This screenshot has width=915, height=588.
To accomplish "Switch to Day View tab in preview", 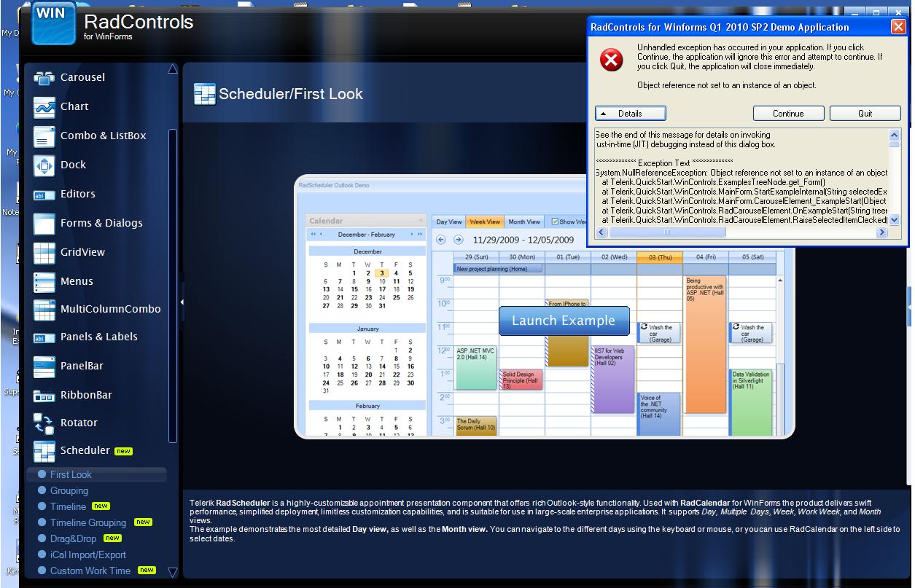I will click(x=448, y=222).
